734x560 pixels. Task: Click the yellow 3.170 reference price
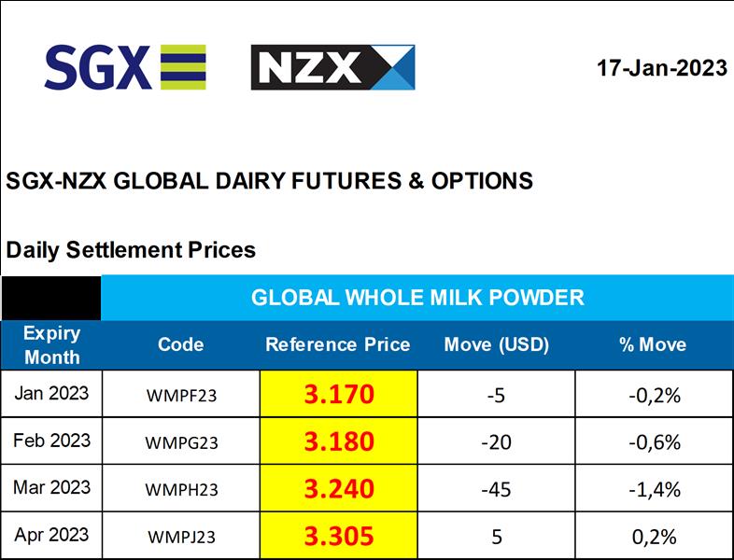338,394
